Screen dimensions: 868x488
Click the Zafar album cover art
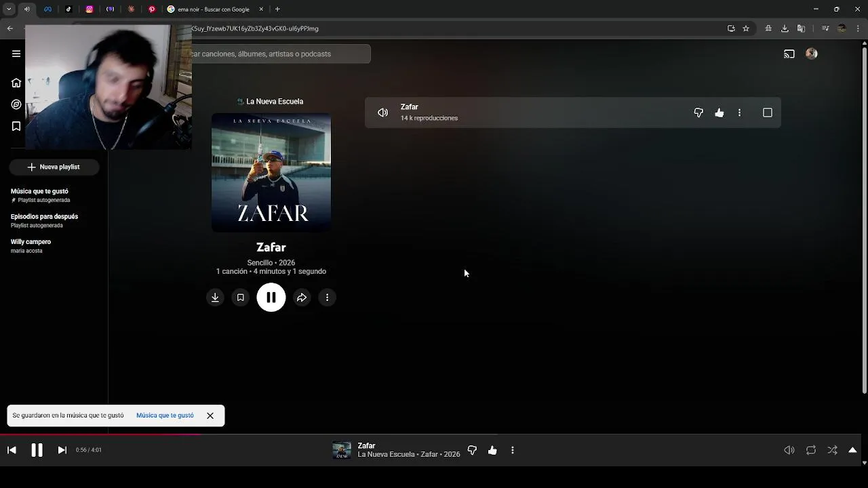(x=271, y=172)
